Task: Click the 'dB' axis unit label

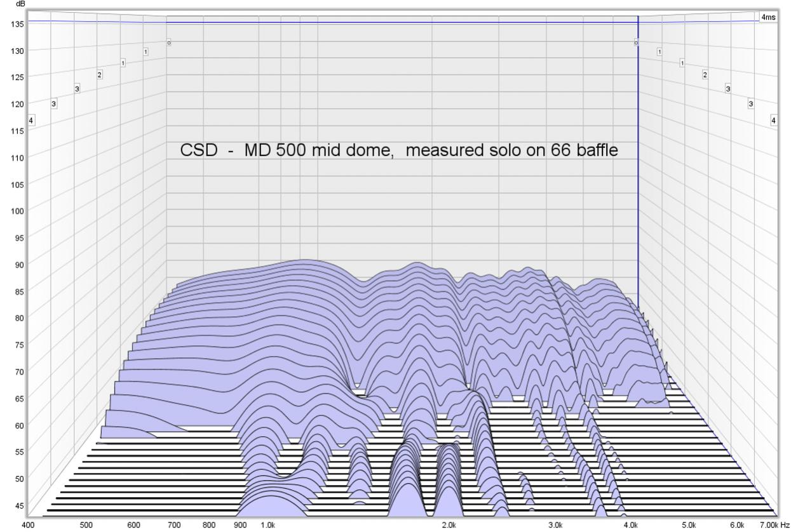Action: [x=20, y=4]
